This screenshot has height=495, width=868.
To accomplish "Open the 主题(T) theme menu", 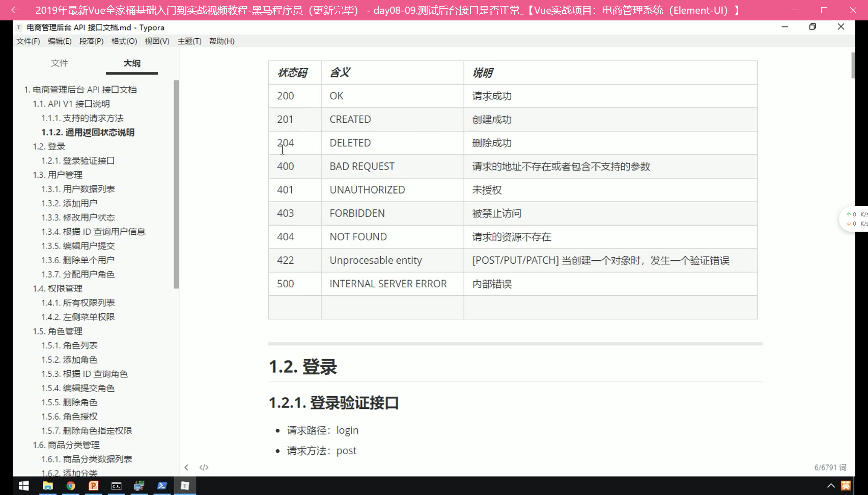I will coord(189,41).
